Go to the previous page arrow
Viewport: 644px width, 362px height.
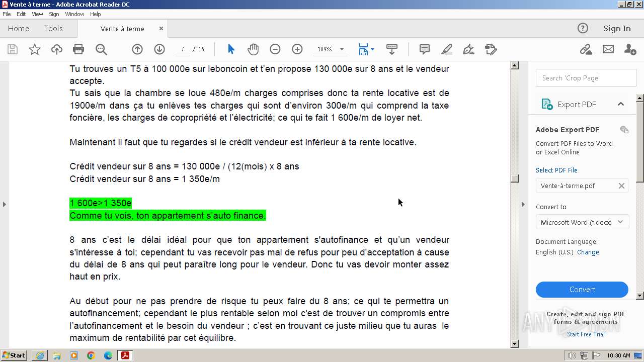(x=137, y=49)
